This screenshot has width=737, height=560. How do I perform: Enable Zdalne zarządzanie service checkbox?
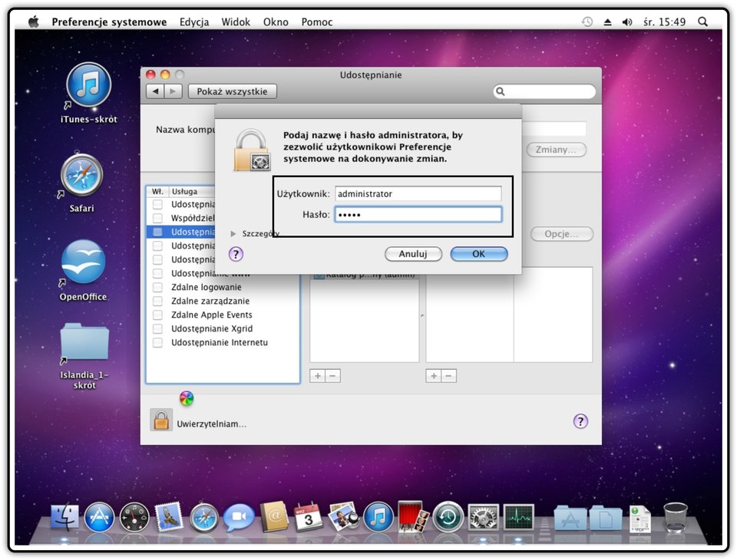pyautogui.click(x=157, y=301)
